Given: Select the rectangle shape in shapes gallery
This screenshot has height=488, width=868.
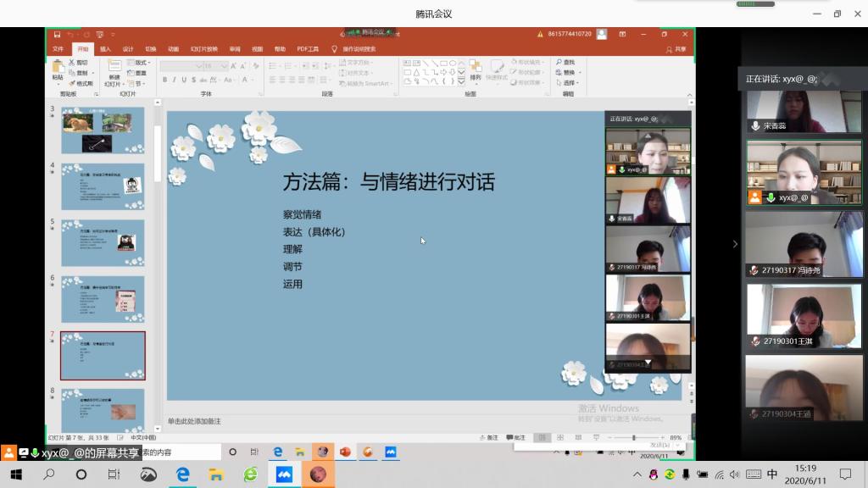Looking at the screenshot, I should click(443, 63).
